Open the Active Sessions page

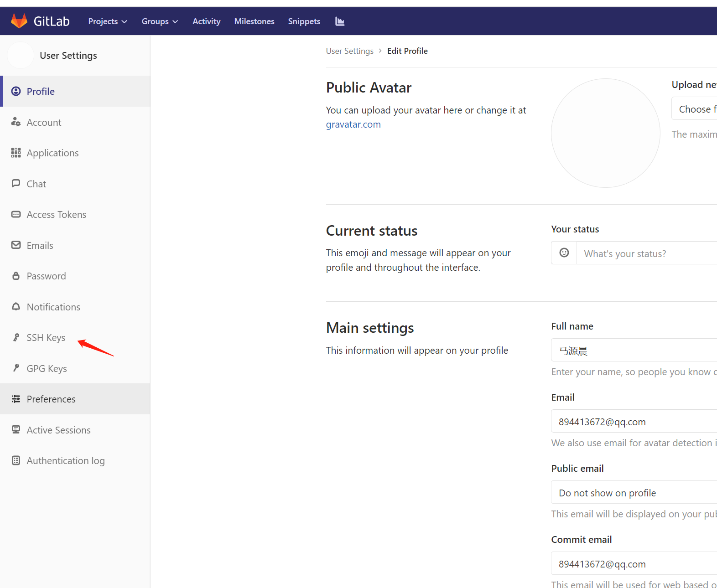point(75,430)
